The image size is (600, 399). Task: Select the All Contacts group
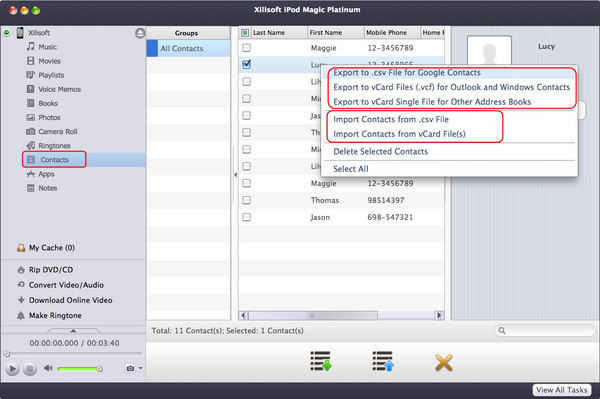(189, 49)
